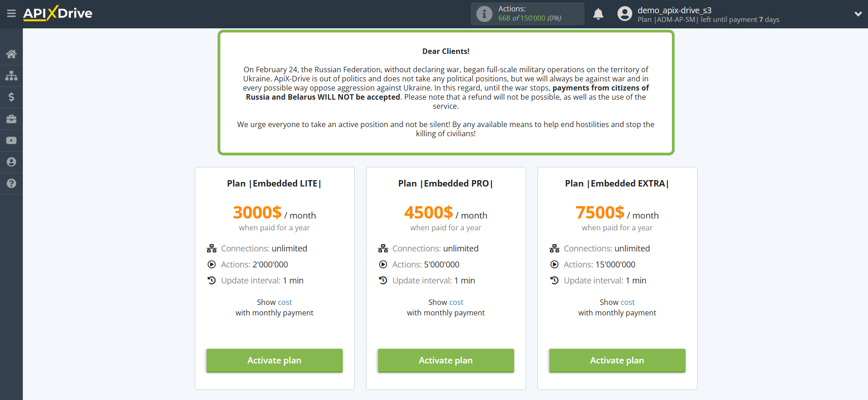Open the YouTube video icon in sidebar
Screen dimensions: 868x400
point(11,140)
